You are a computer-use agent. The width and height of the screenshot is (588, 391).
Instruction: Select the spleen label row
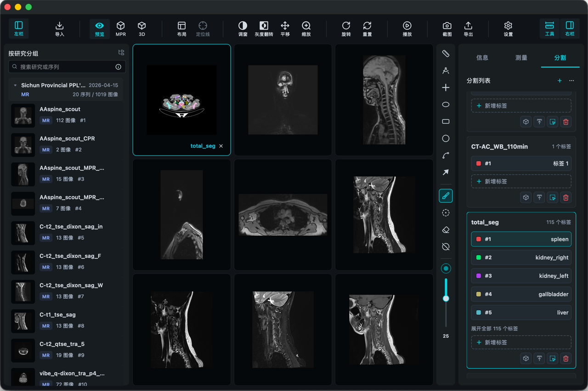(x=521, y=239)
